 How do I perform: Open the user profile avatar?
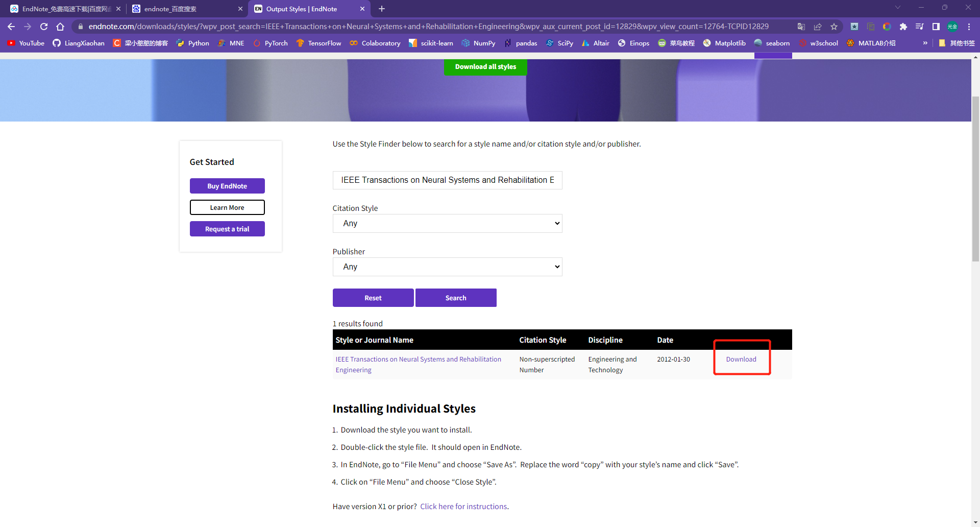pyautogui.click(x=952, y=27)
